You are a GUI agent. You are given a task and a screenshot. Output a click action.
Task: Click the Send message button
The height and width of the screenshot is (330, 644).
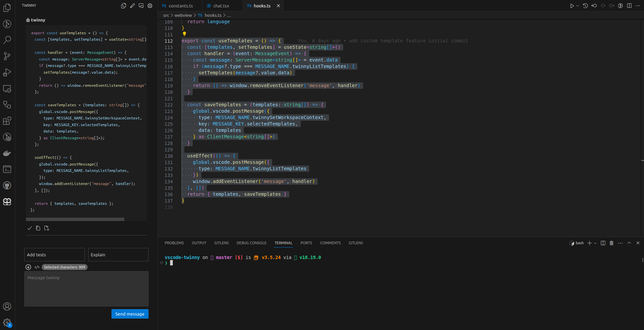click(x=130, y=314)
